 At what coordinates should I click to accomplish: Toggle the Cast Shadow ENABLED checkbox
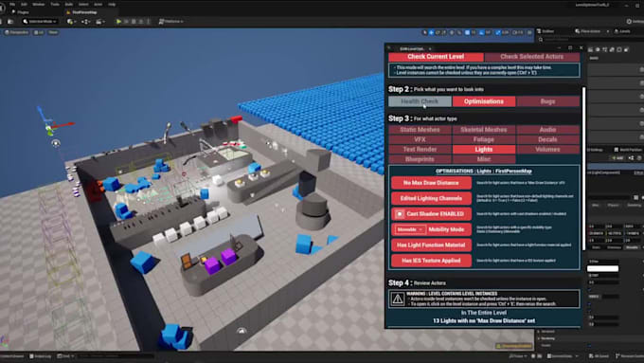coord(400,214)
